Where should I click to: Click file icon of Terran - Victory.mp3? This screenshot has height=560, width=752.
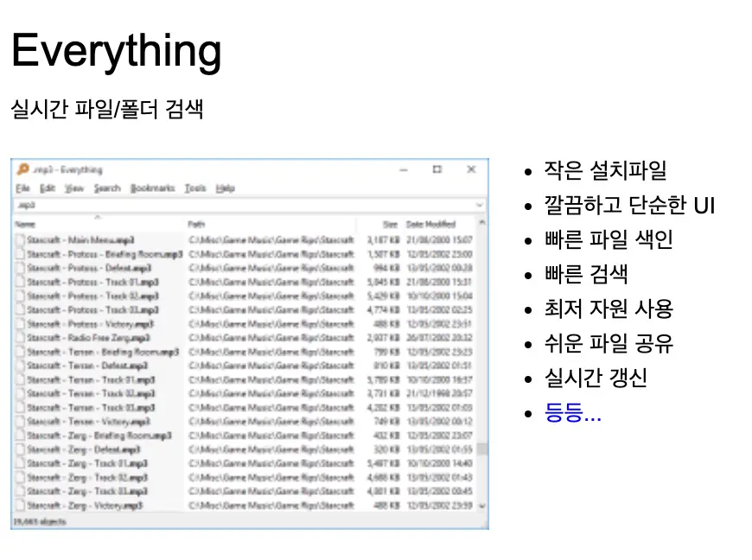[x=20, y=422]
